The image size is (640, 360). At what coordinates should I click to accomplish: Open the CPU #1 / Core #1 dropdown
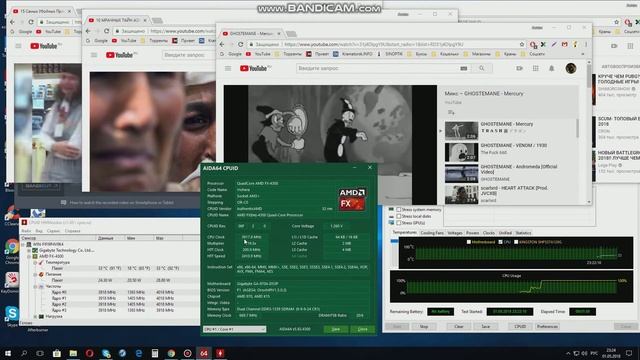pos(234,329)
